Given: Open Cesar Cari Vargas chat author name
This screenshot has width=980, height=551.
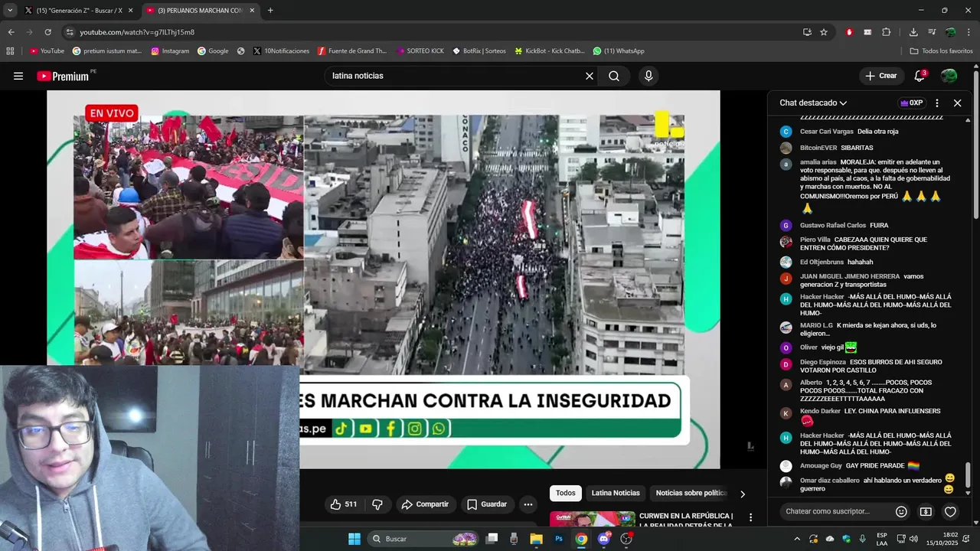Looking at the screenshot, I should 826,132.
